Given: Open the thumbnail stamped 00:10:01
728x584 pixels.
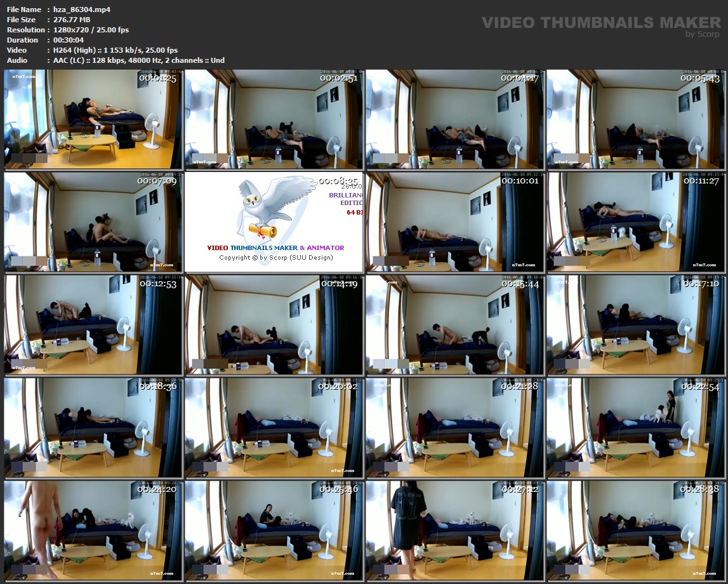Looking at the screenshot, I should (x=454, y=222).
